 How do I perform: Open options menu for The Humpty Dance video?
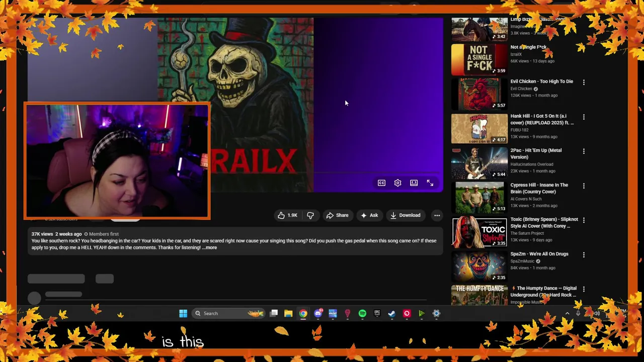(x=584, y=289)
